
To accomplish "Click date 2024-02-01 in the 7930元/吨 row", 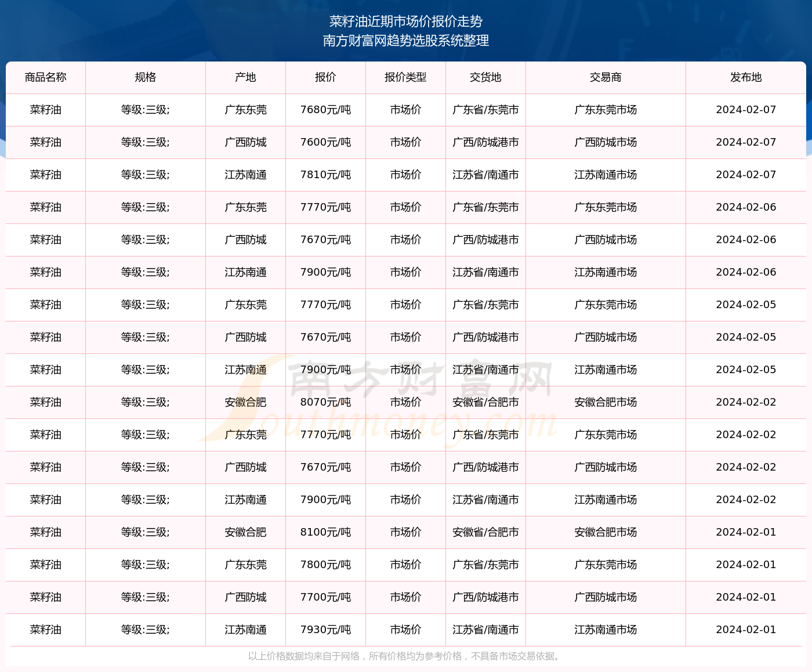I will click(x=746, y=630).
